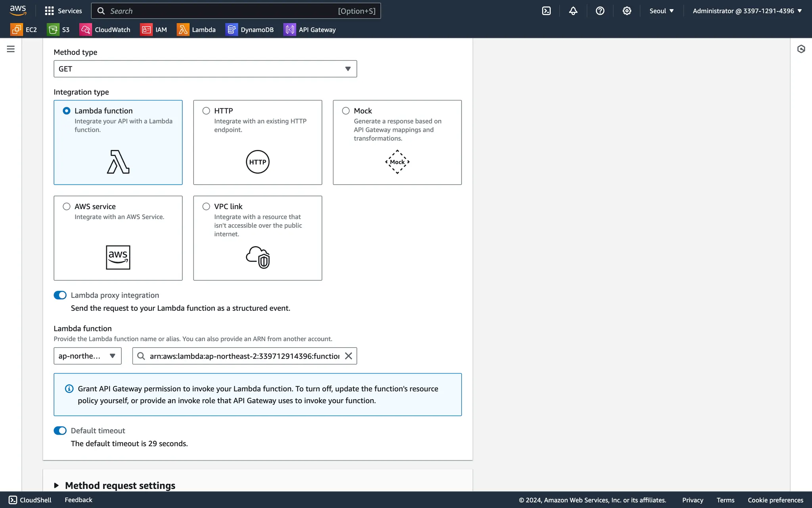Click the Feedback link in footer
Screen dimensions: 812x508
pyautogui.click(x=78, y=500)
